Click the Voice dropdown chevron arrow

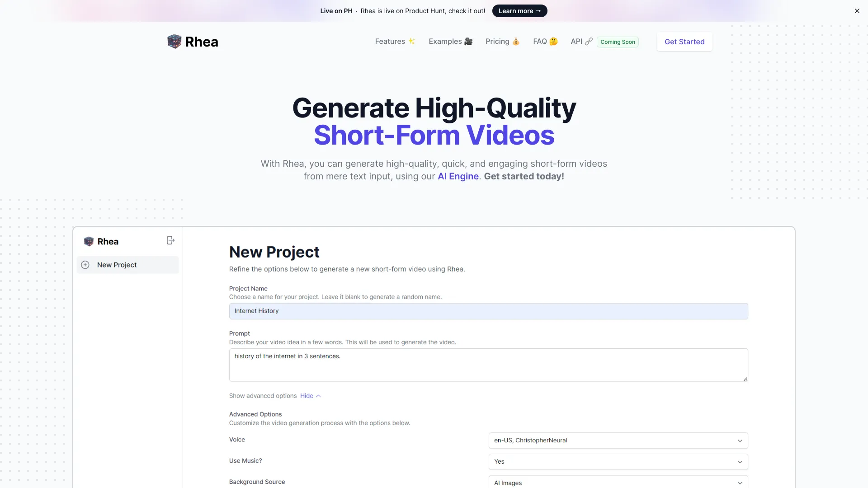click(740, 441)
